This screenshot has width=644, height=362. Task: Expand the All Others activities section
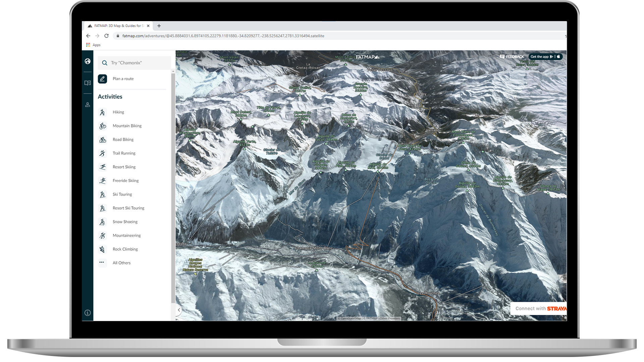click(x=122, y=262)
